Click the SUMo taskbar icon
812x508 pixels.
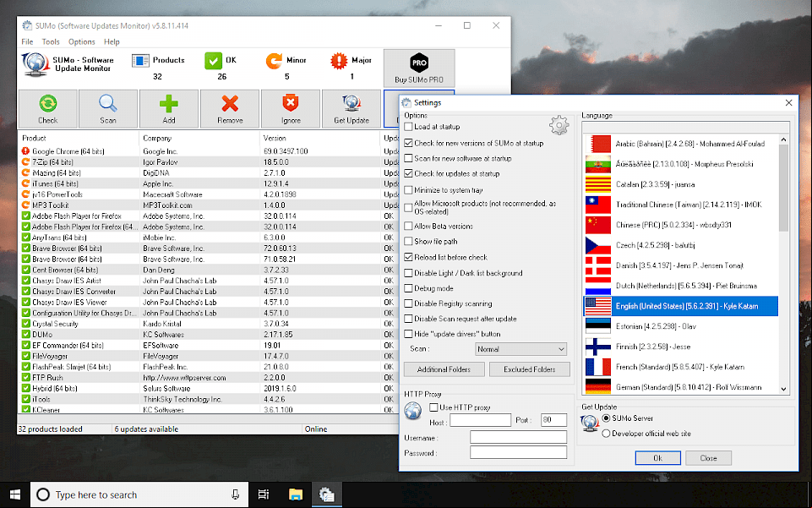point(326,494)
